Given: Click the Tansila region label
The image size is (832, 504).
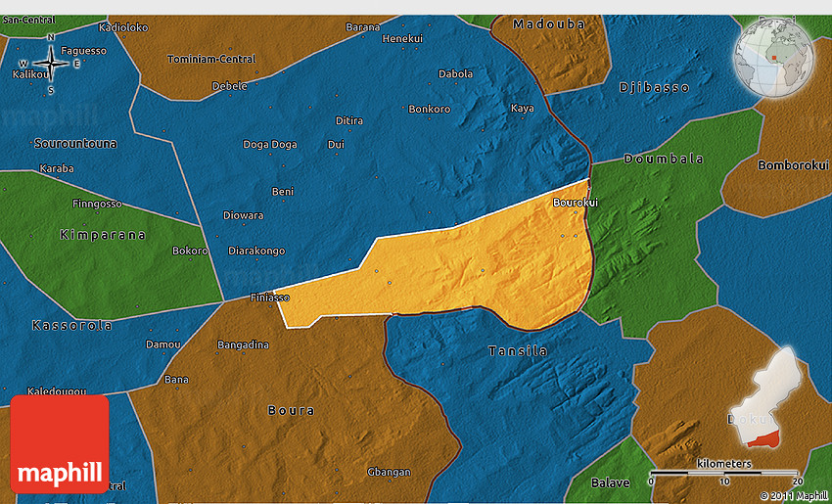Looking at the screenshot, I should 518,350.
